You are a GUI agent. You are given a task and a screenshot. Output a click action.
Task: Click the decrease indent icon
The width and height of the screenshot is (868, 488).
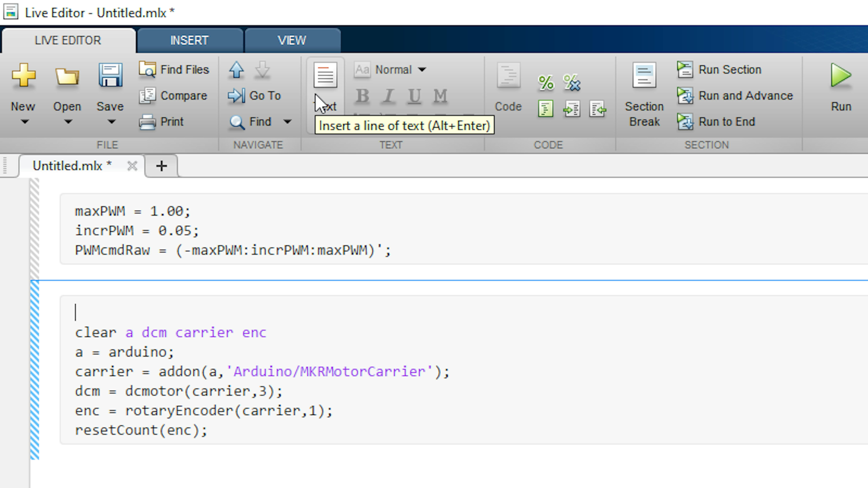pos(598,109)
